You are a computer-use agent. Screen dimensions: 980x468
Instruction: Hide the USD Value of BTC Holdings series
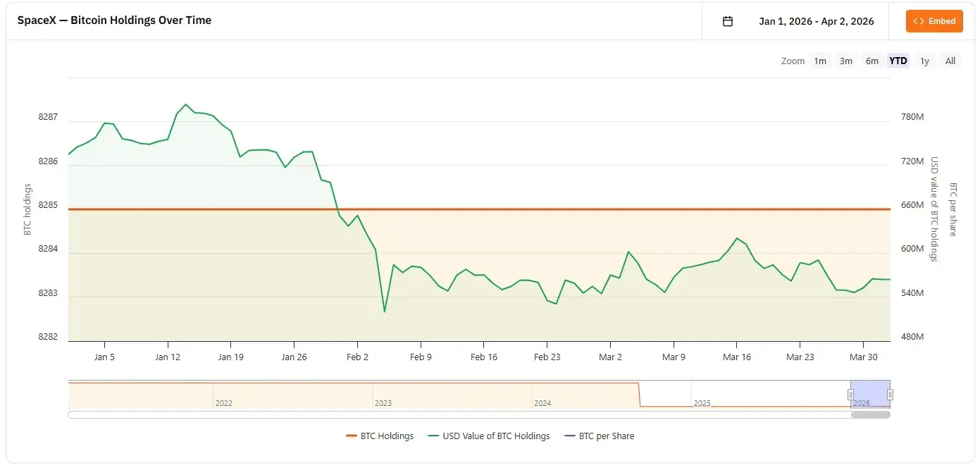(496, 436)
